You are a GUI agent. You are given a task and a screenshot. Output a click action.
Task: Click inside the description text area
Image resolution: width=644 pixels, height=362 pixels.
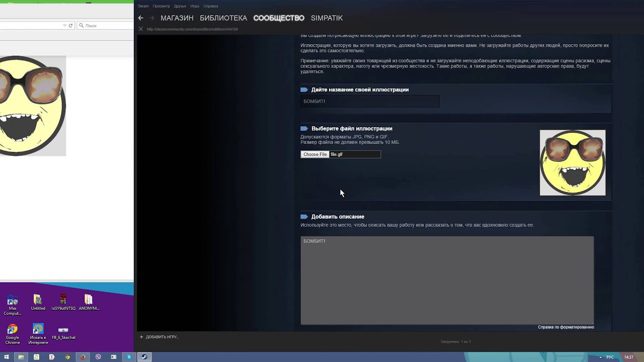tap(447, 280)
